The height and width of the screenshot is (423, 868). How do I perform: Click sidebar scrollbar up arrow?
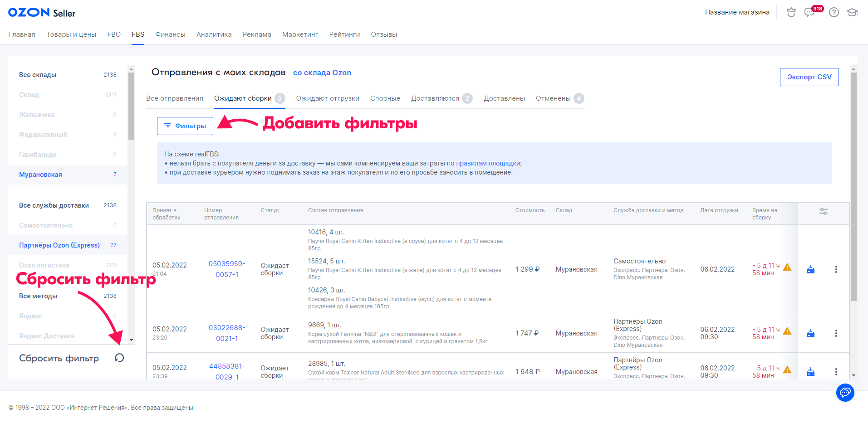[131, 69]
